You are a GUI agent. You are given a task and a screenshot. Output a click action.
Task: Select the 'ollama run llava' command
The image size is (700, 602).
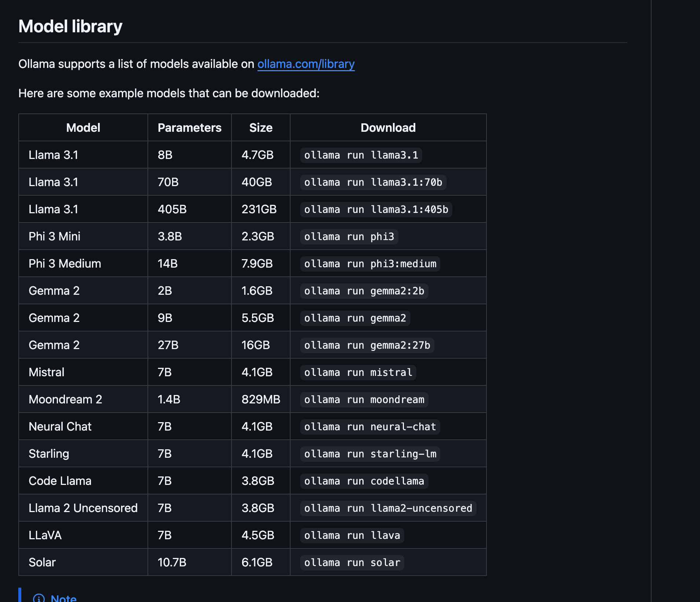352,535
